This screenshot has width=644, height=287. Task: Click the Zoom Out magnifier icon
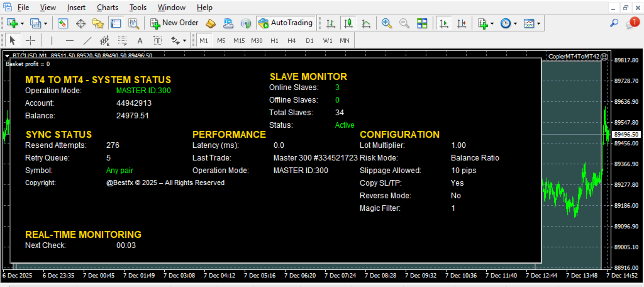(404, 23)
